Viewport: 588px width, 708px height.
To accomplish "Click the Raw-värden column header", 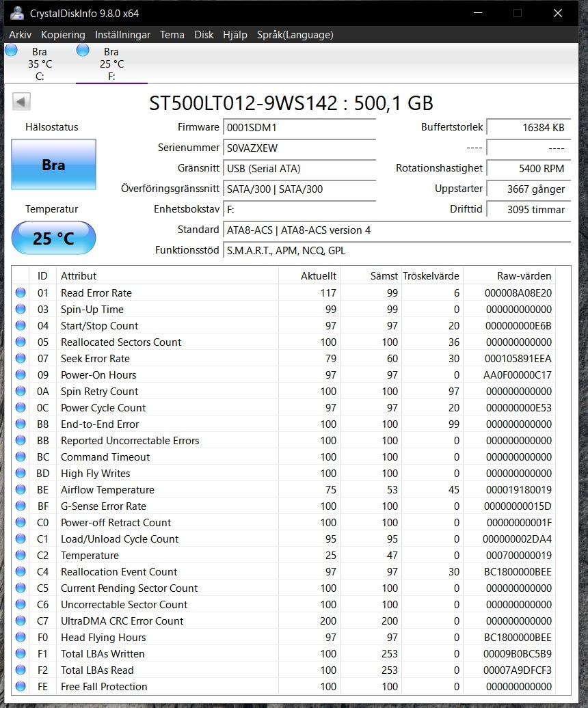I will [524, 276].
